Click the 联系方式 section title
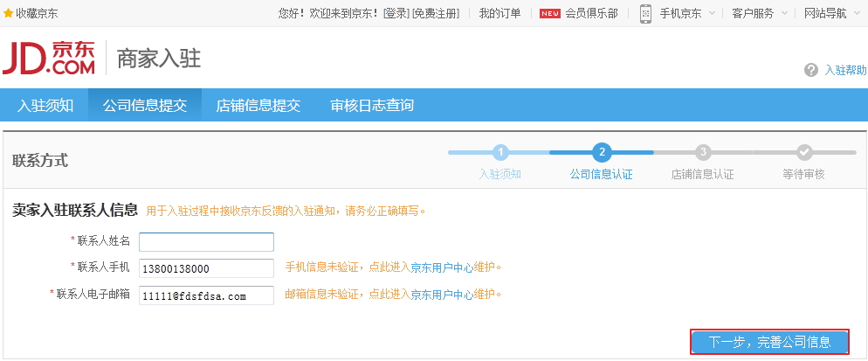 (40, 161)
